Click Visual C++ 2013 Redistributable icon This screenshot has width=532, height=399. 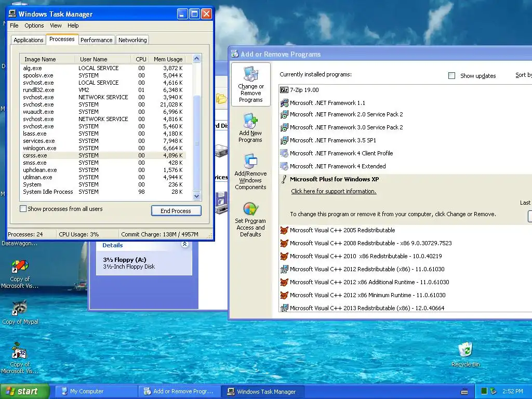click(284, 308)
